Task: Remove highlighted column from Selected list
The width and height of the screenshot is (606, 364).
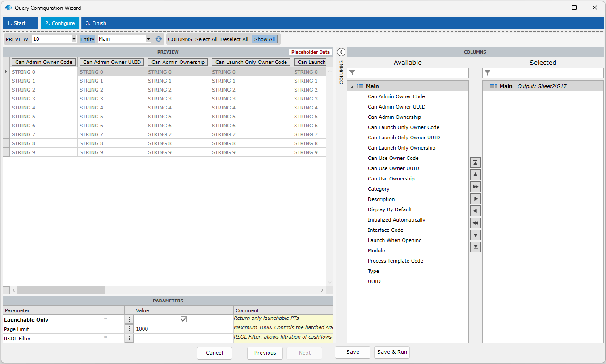Action: [x=476, y=211]
